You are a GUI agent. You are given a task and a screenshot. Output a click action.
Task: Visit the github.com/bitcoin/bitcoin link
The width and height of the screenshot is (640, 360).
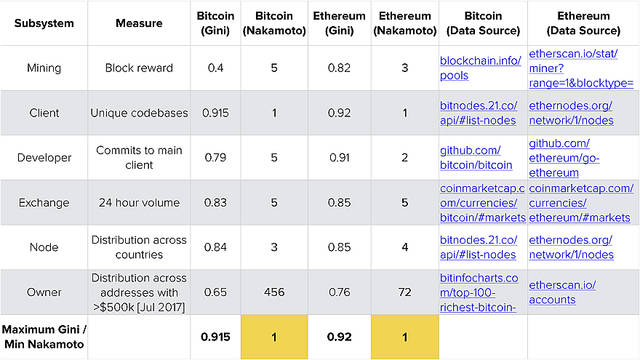click(x=476, y=158)
